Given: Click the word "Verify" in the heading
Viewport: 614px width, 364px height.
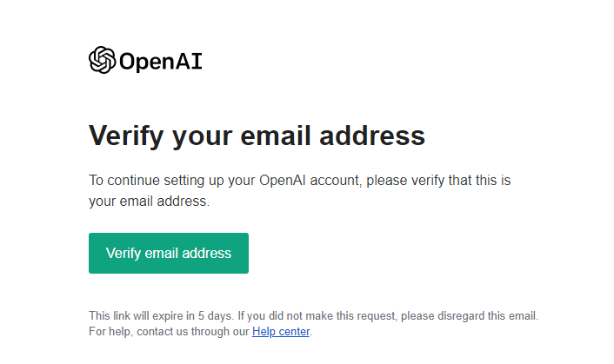Looking at the screenshot, I should tap(125, 136).
